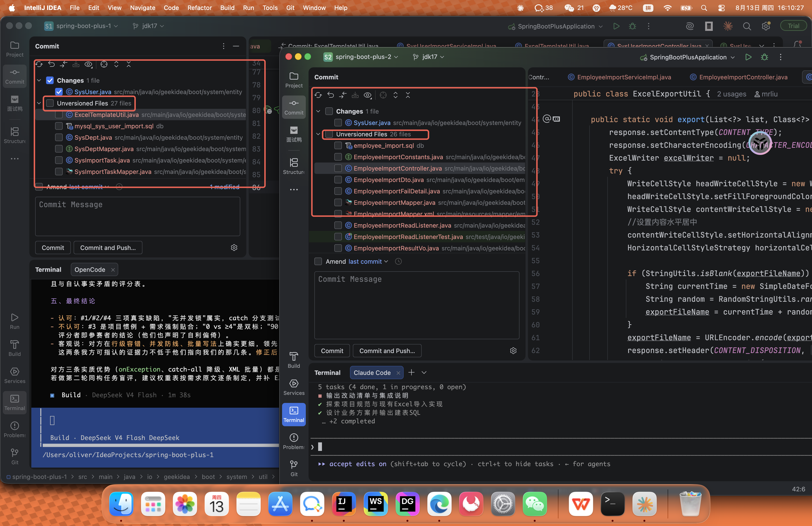812x526 pixels.
Task: Click Commit and Push in spring-boot-plus-2
Action: pyautogui.click(x=387, y=351)
